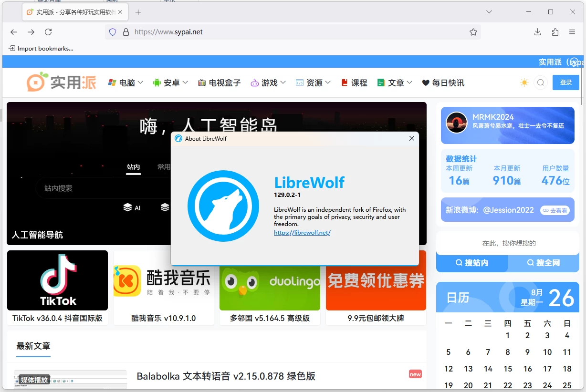Bookmark the page via the star icon

[473, 31]
